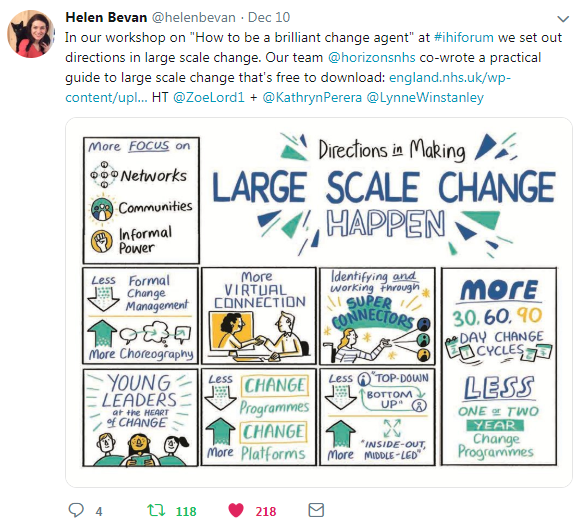579x526 pixels.
Task: Open the @horizonsnhs mention
Action: [x=371, y=57]
